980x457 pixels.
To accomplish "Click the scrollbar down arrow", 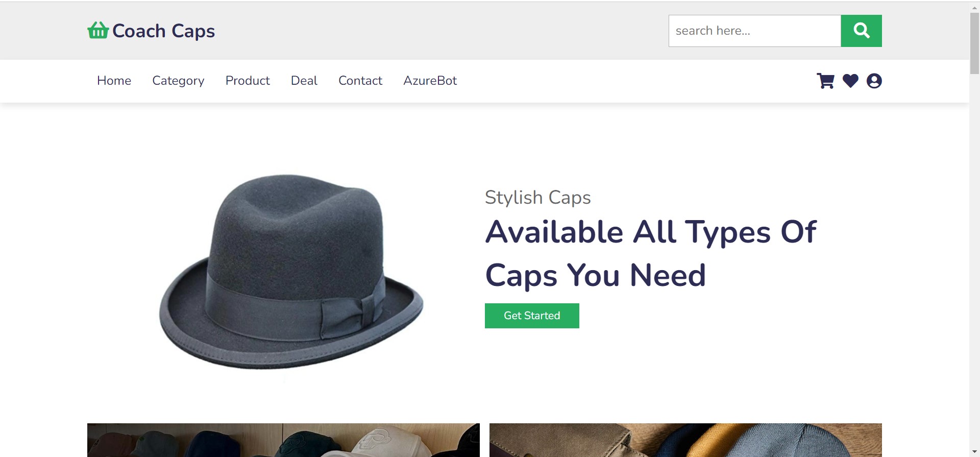I will point(974,451).
